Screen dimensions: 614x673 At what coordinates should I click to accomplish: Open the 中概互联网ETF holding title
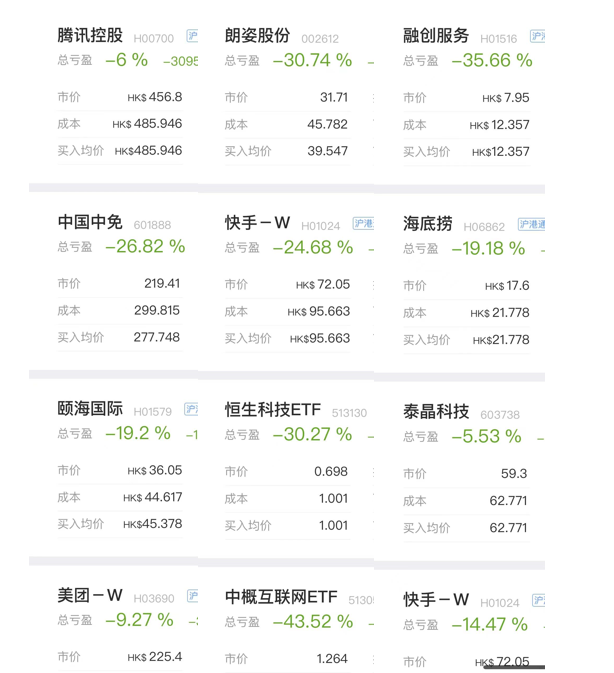(281, 597)
